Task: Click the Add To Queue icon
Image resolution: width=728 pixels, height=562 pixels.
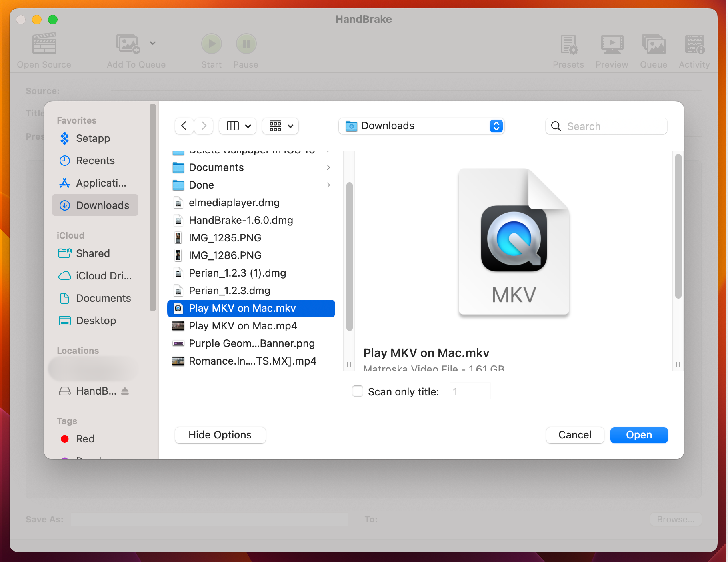Action: (x=128, y=43)
